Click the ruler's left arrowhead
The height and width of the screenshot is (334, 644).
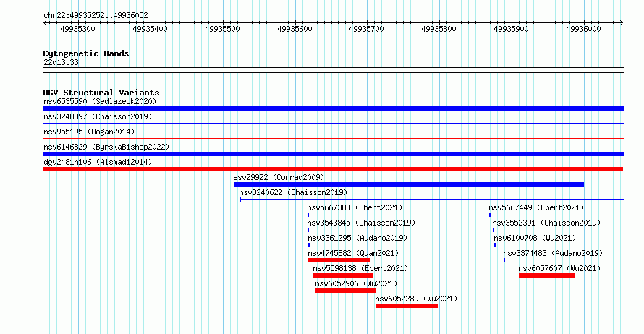[45, 23]
